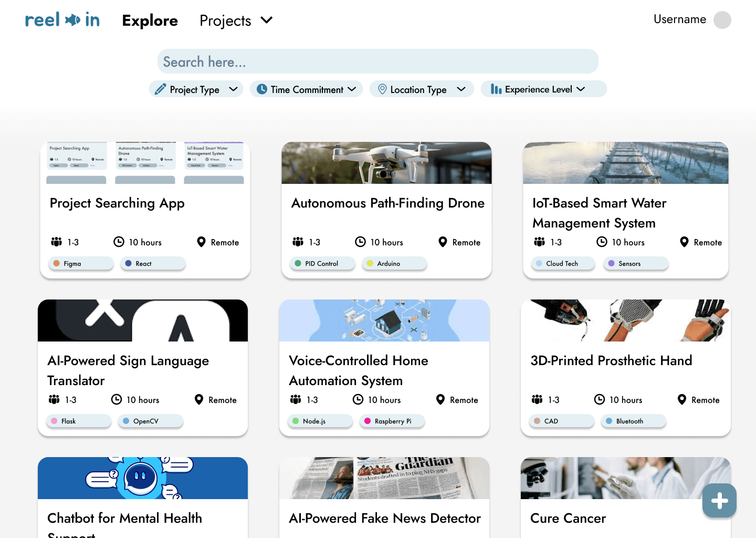Screen dimensions: 756x538
Task: Click the pencil icon in Project Type filter
Action: (160, 89)
